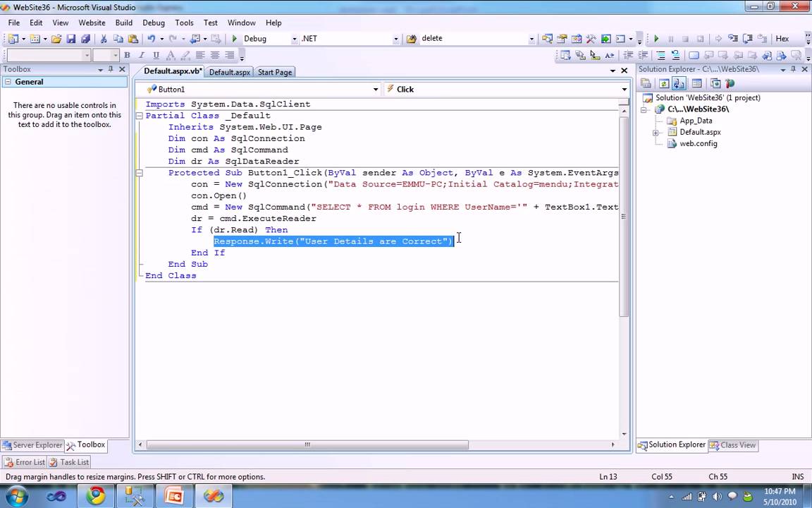This screenshot has width=812, height=508.
Task: Select Solution 'WebSite36' root node
Action: click(702, 97)
